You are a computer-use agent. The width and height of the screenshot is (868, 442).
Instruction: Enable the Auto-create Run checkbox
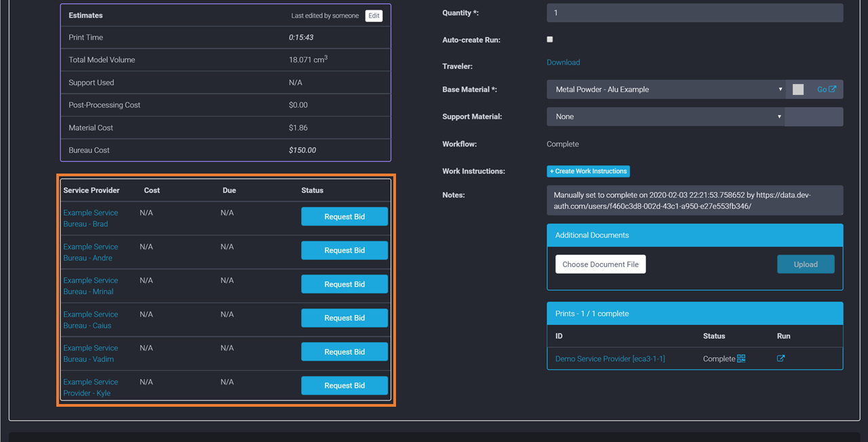point(550,40)
